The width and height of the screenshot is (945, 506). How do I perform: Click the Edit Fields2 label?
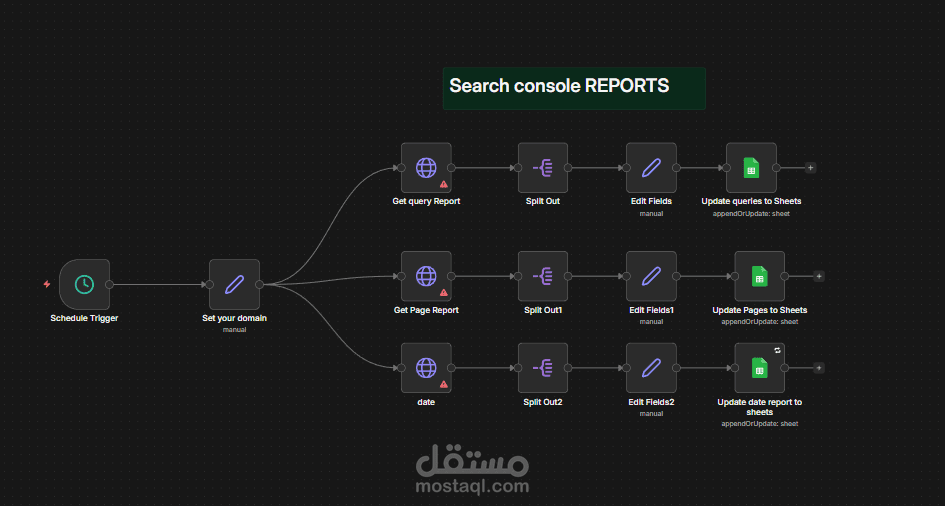tap(651, 402)
